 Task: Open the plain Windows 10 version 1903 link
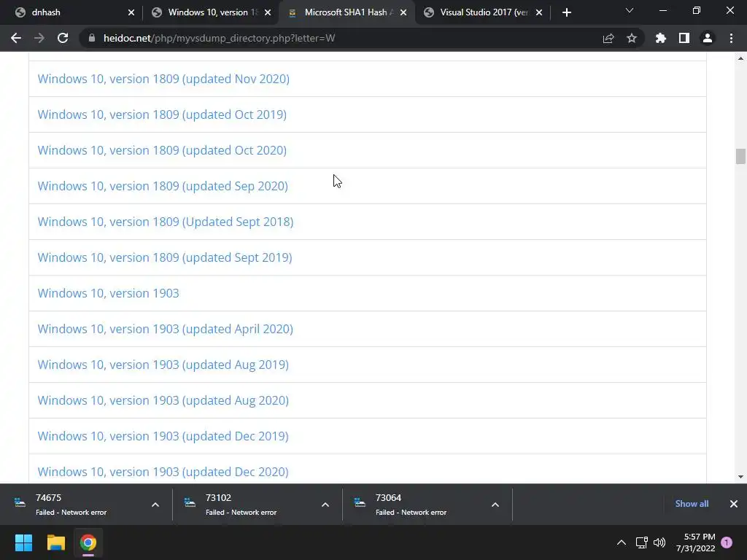[x=108, y=293]
